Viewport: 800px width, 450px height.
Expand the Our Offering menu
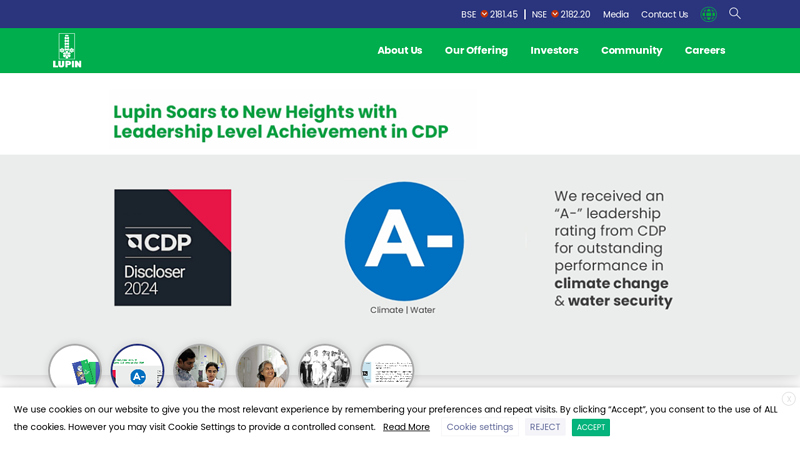pyautogui.click(x=476, y=50)
